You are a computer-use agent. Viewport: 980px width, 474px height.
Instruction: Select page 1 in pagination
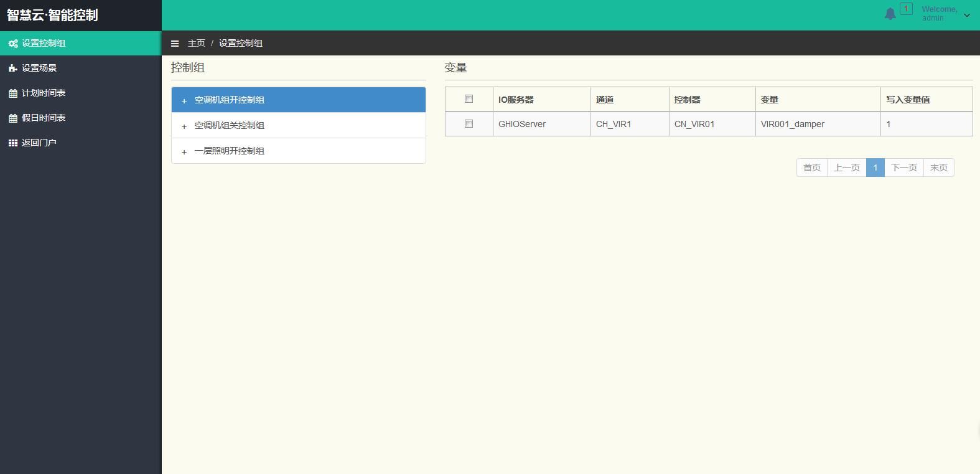pyautogui.click(x=875, y=168)
